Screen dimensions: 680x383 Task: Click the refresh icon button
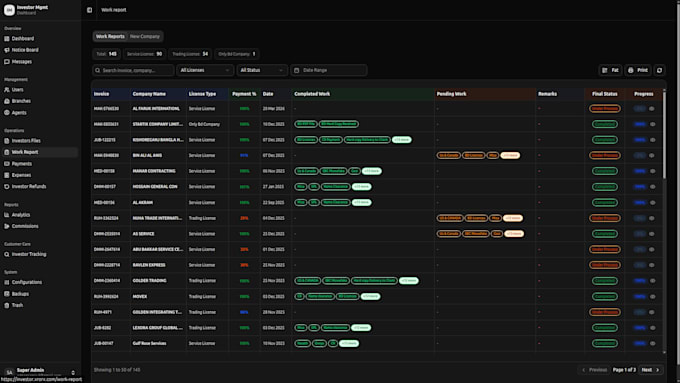coord(659,70)
